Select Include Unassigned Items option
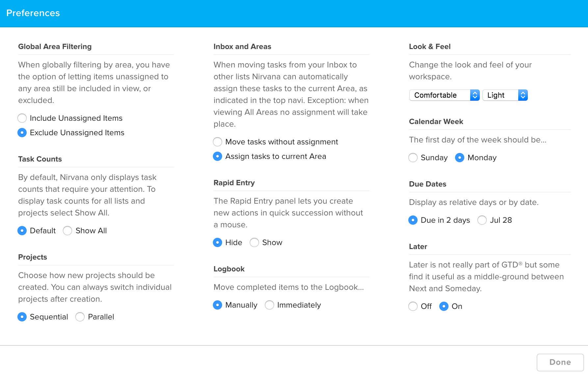Image resolution: width=588 pixels, height=377 pixels. click(22, 118)
